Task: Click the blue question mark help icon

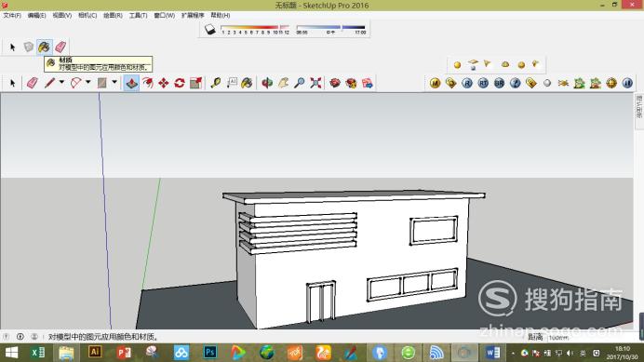Action: (515, 83)
